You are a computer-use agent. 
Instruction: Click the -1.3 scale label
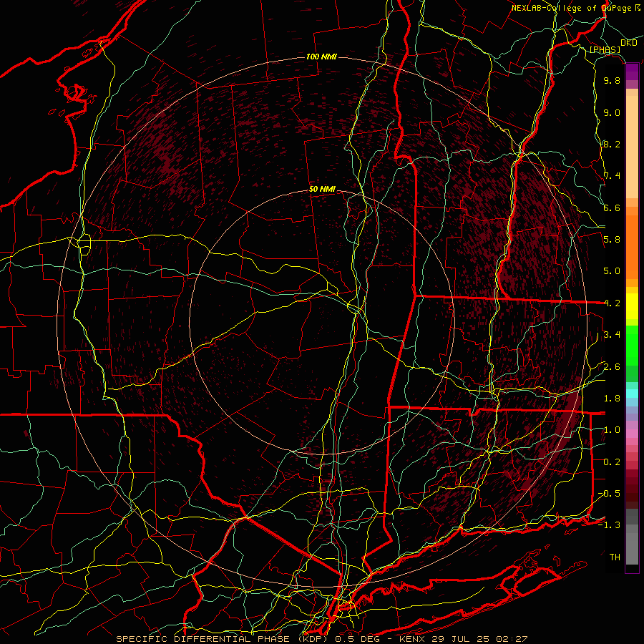(609, 525)
